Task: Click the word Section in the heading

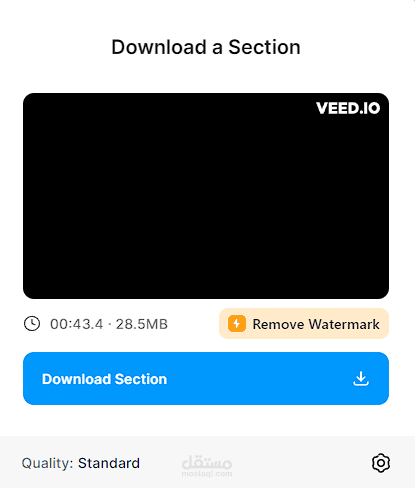Action: 264,47
